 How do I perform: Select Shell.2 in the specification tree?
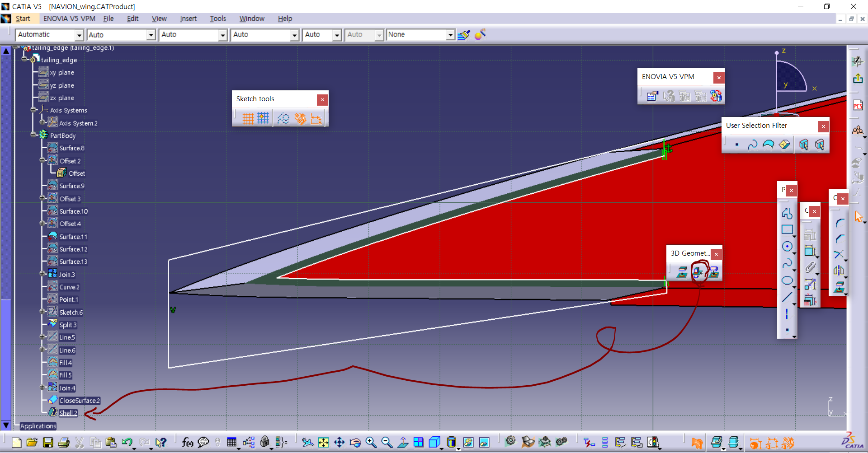coord(68,413)
